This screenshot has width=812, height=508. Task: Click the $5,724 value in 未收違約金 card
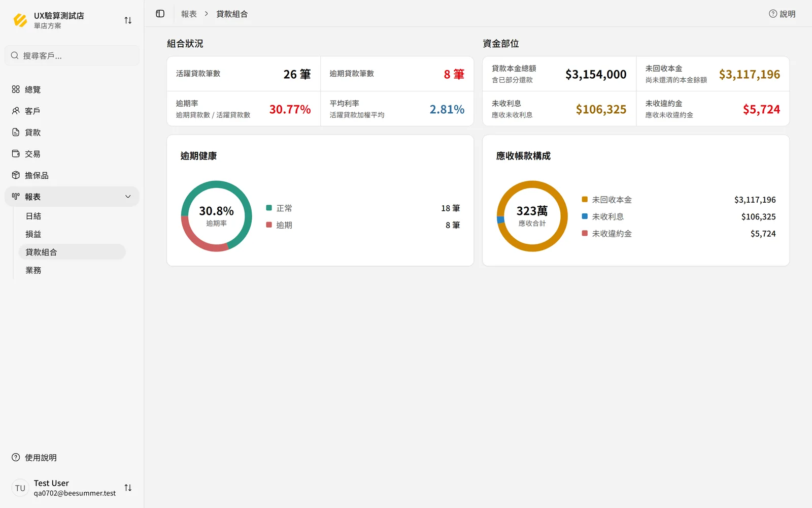click(761, 109)
